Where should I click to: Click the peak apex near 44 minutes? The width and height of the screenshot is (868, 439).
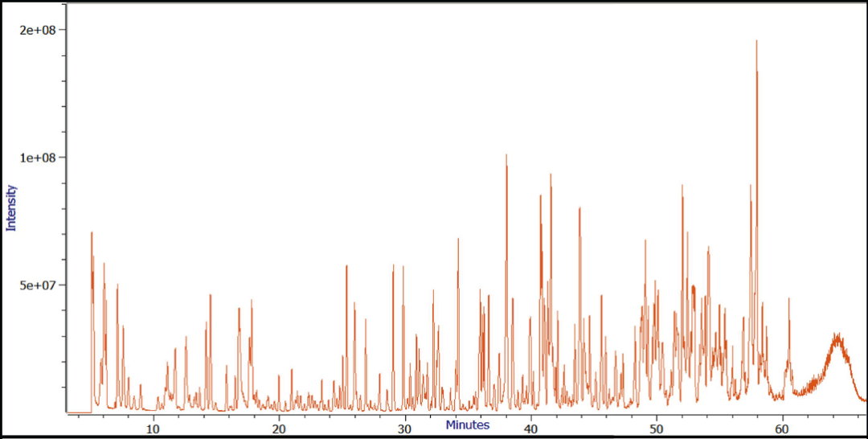point(579,208)
